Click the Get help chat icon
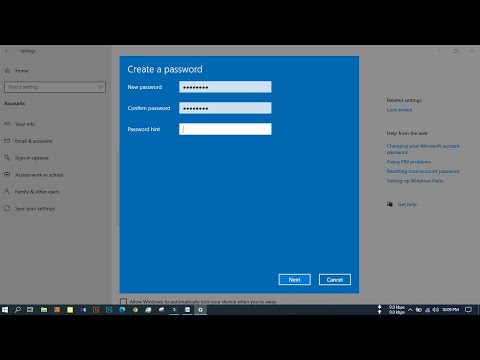The image size is (480, 360). (x=390, y=204)
